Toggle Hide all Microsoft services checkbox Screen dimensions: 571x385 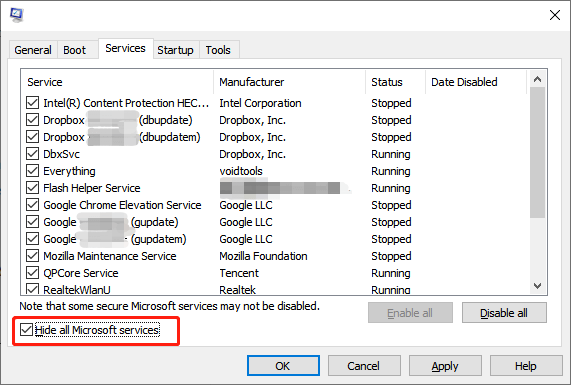[x=26, y=330]
